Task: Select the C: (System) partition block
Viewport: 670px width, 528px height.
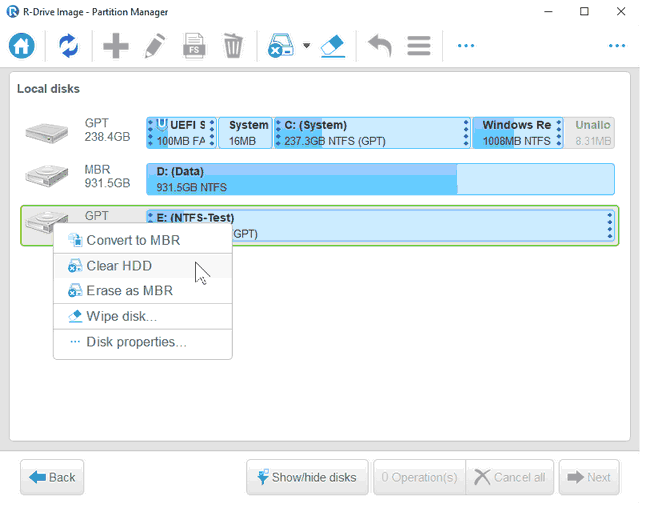Action: [x=372, y=133]
